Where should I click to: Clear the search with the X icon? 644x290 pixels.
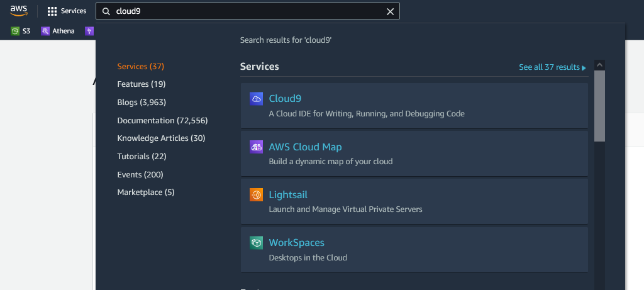390,11
